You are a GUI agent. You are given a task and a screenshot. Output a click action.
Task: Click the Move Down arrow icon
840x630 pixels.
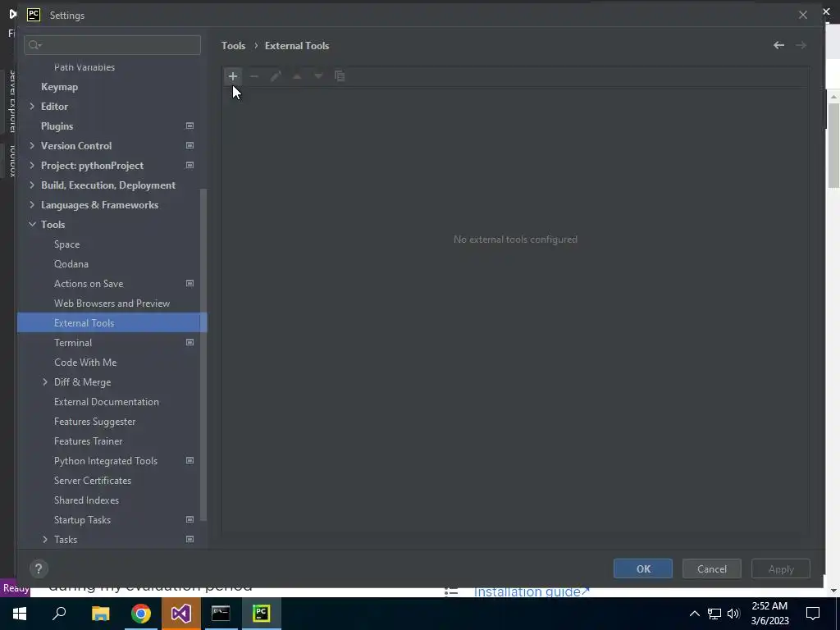pos(318,76)
